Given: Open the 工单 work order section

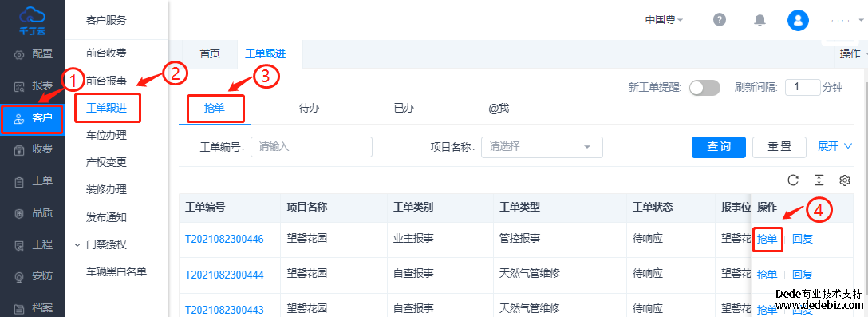Looking at the screenshot, I should click(33, 181).
